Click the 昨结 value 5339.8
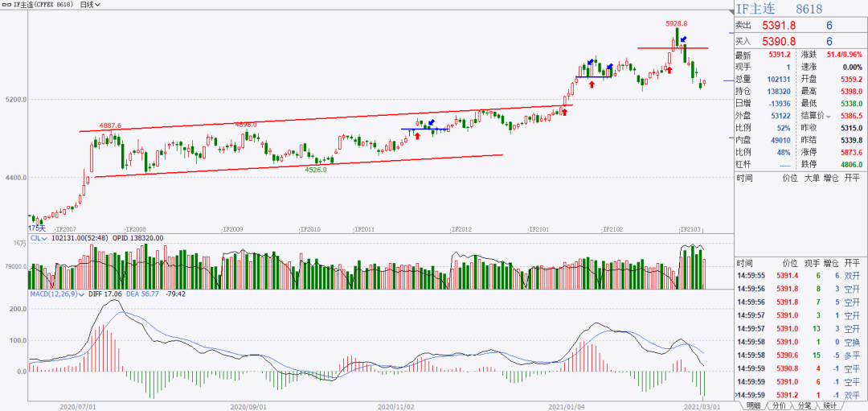The width and height of the screenshot is (868, 411). coord(851,140)
